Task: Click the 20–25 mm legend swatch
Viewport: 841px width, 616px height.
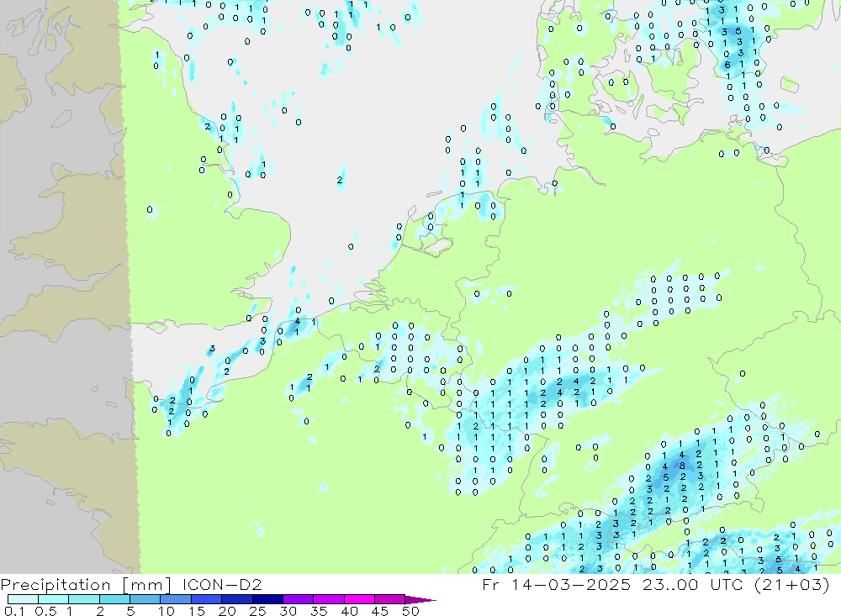Action: pos(236,599)
